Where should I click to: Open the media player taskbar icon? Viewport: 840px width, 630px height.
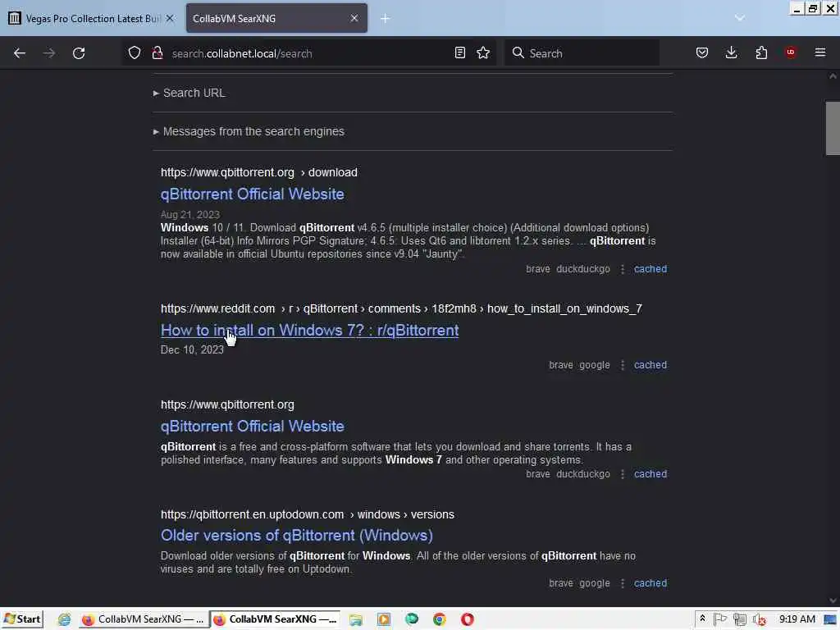coord(384,620)
